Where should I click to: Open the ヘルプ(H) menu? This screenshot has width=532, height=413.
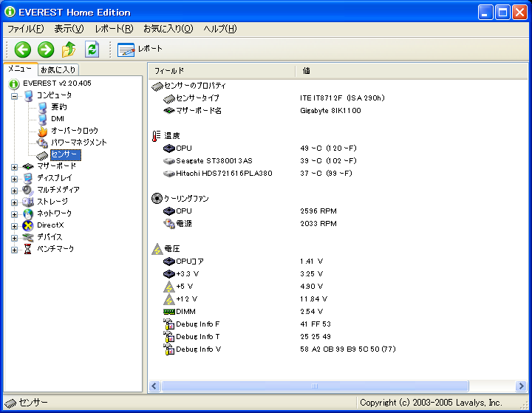pyautogui.click(x=220, y=29)
